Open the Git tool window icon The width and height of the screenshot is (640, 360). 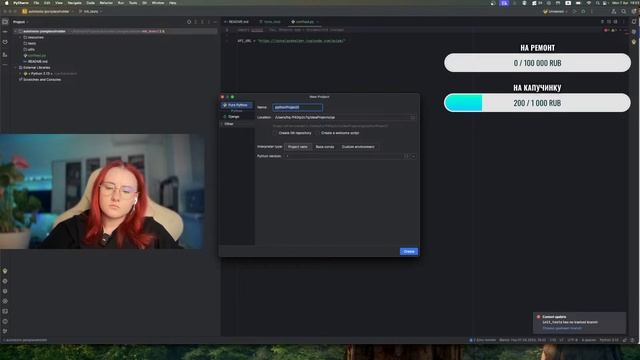click(x=5, y=331)
